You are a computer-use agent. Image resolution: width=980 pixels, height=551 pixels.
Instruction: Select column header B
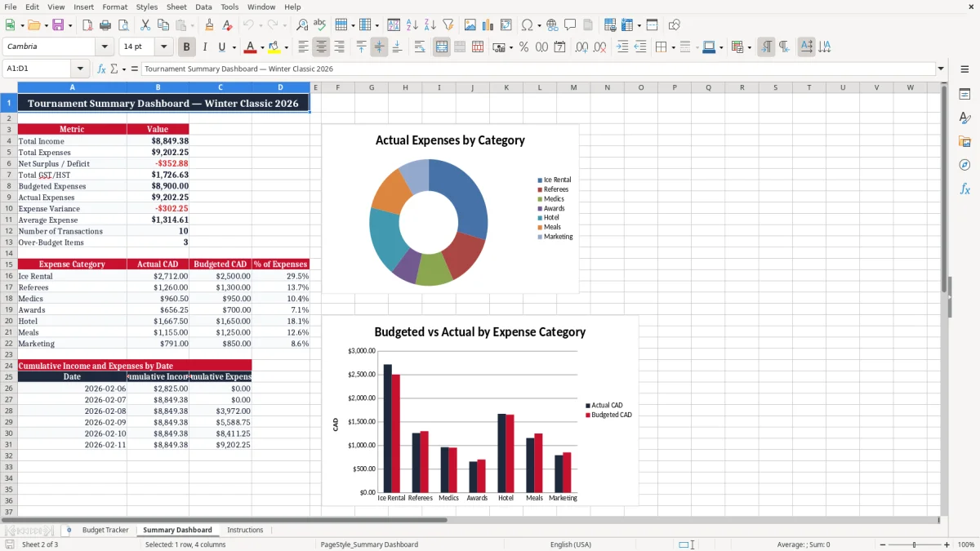click(x=158, y=87)
